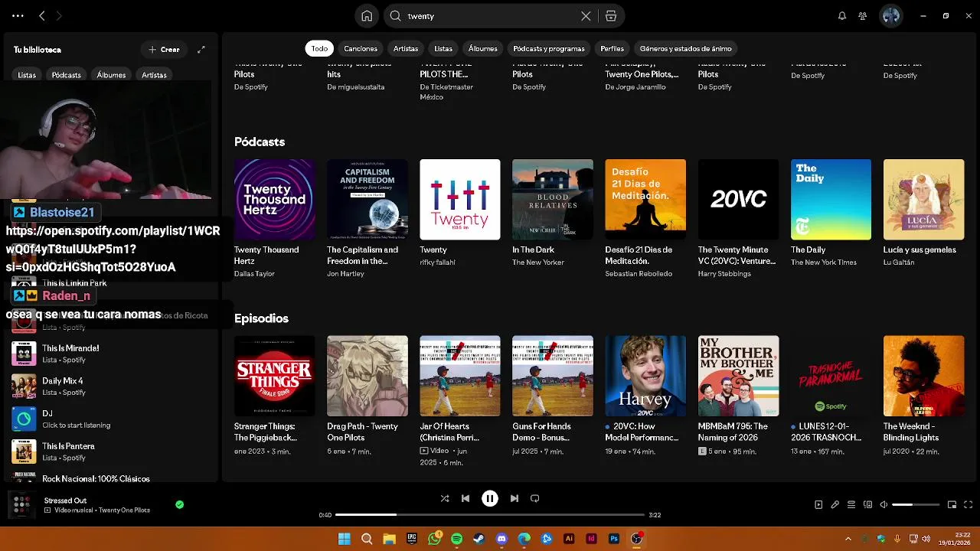Go to Spotify home via house icon
This screenshot has height=551, width=980.
click(x=367, y=15)
